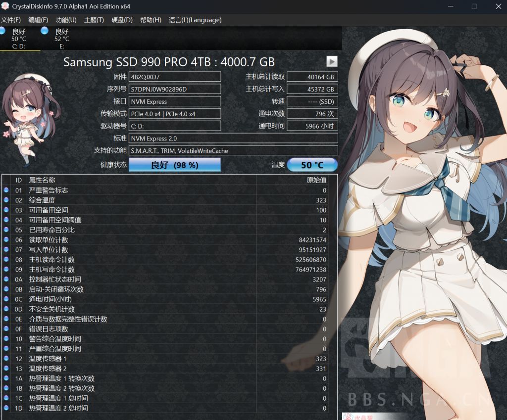The width and height of the screenshot is (507, 420).
Task: Click the next disk arrow button
Action: point(332,61)
